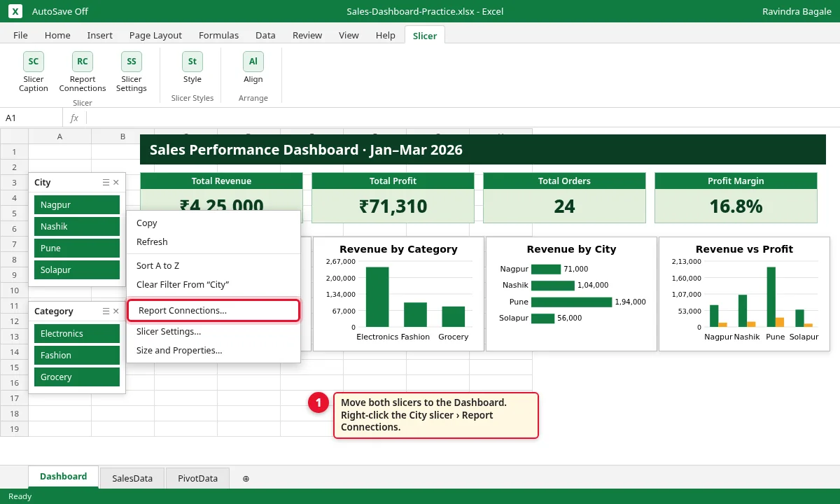840x504 pixels.
Task: Switch to the PivotData sheet tab
Action: (x=198, y=479)
